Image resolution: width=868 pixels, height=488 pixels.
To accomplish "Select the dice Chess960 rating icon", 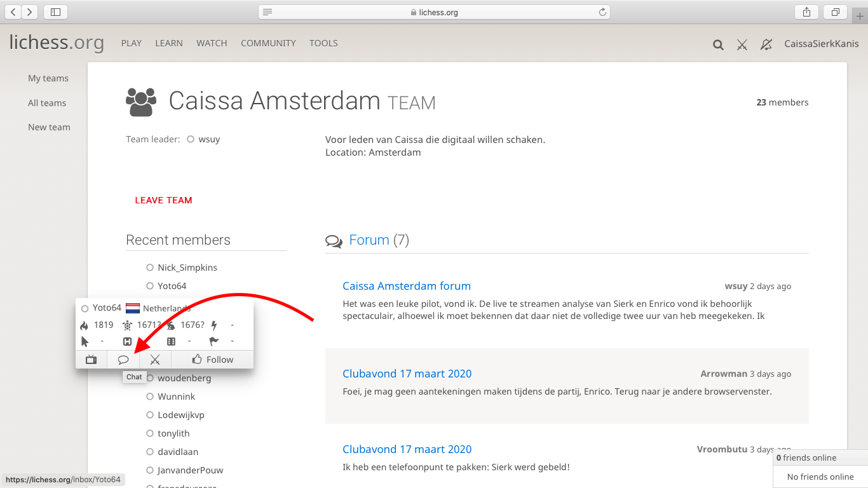I will pos(170,342).
